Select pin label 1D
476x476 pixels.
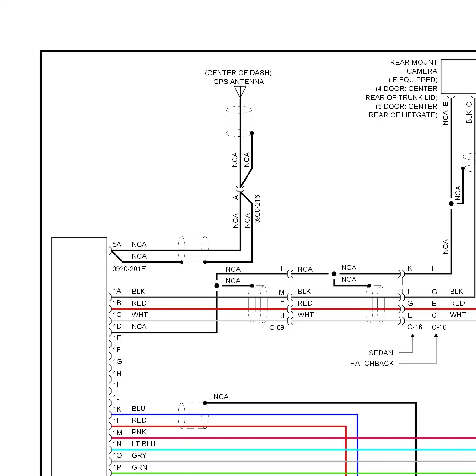[x=117, y=326]
